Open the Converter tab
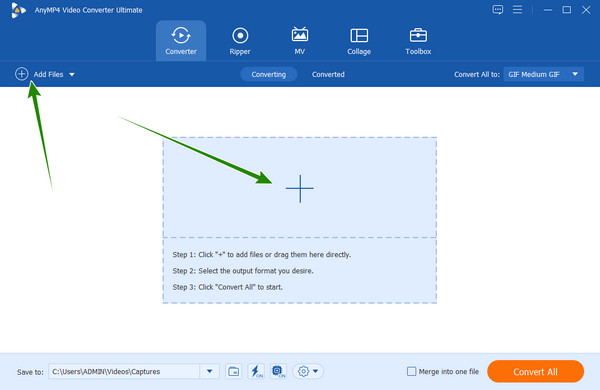The image size is (600, 390). pos(181,41)
